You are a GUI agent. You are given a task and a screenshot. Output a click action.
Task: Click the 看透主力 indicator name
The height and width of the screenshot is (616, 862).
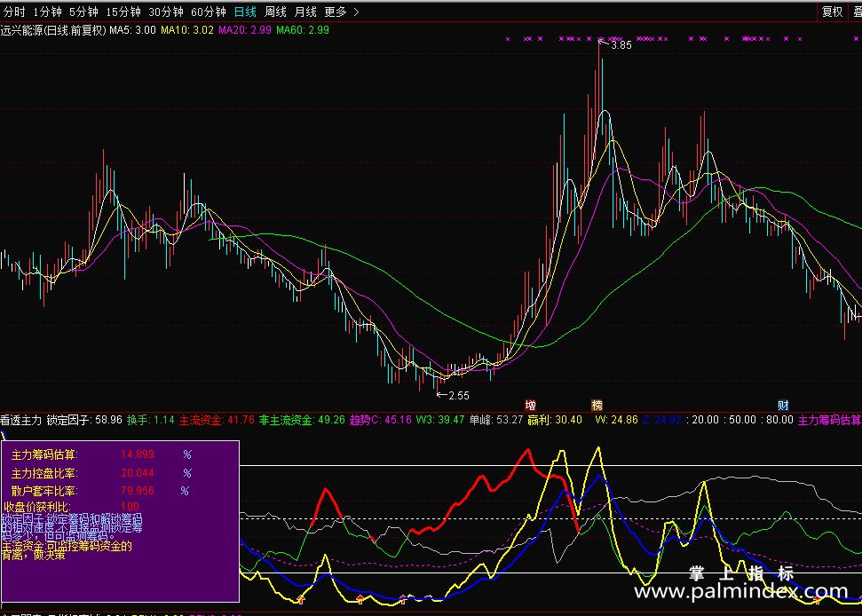21,421
